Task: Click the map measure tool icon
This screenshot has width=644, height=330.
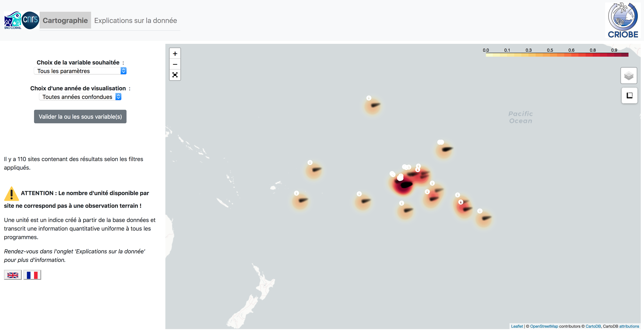Action: 629,96
